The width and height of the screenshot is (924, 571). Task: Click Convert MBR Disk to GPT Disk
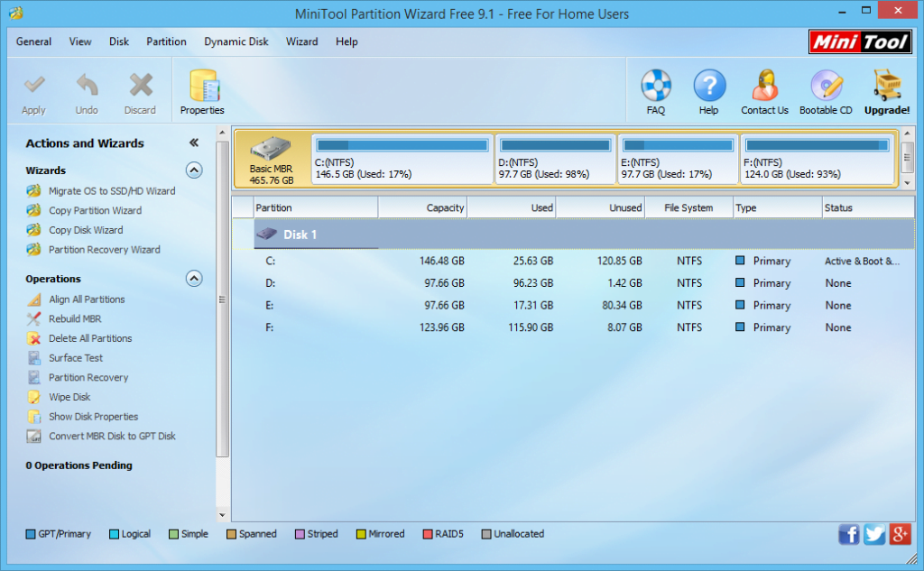pyautogui.click(x=112, y=436)
